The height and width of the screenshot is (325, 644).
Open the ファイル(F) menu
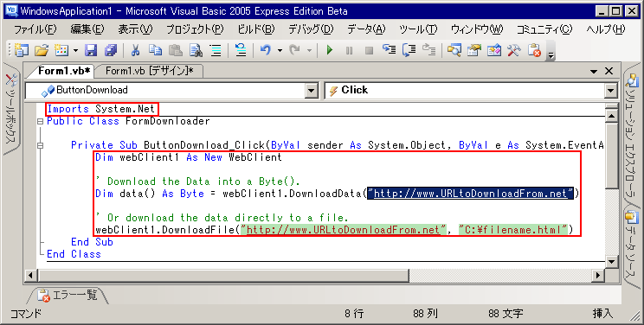[35, 29]
